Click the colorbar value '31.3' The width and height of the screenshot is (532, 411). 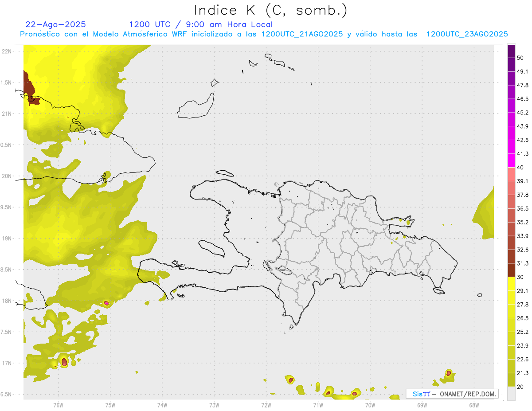[x=523, y=263]
